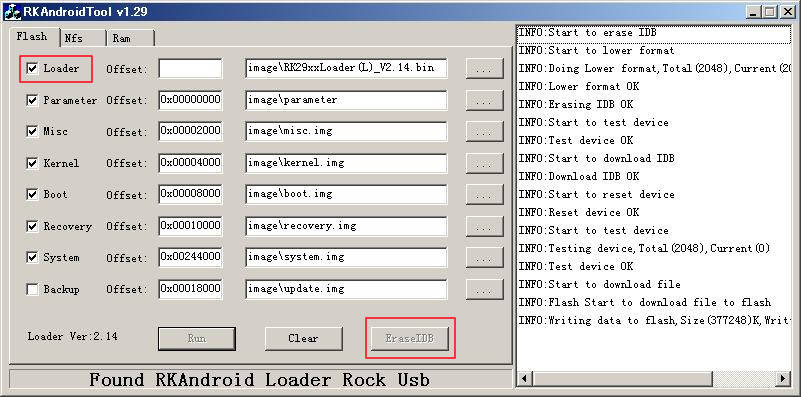This screenshot has width=801, height=397.
Task: Select log line 'INFO:Start to lower format'
Action: pos(654,51)
